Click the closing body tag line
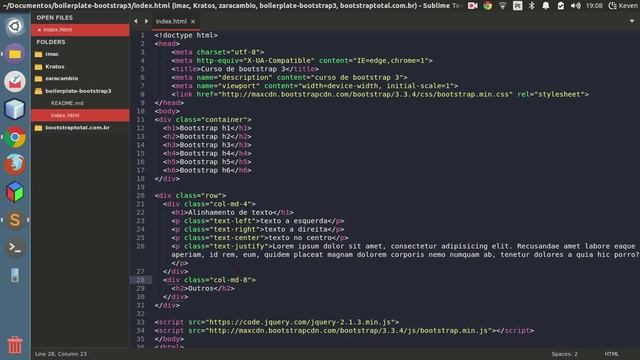This screenshot has width=640, height=360. [x=169, y=339]
